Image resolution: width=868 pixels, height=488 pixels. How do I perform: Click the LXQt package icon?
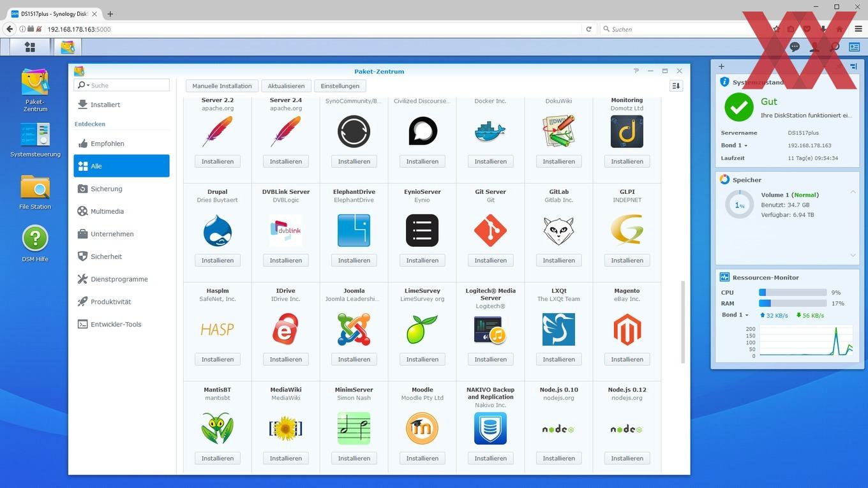click(x=558, y=329)
